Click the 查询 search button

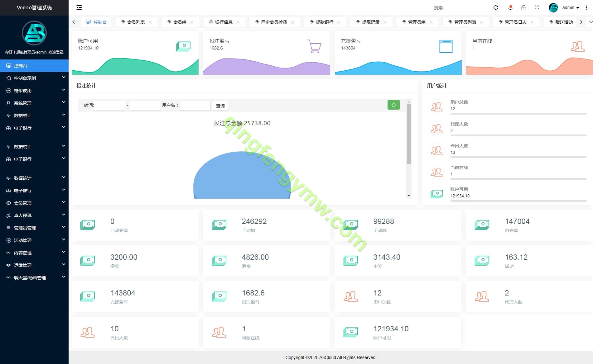tap(220, 106)
